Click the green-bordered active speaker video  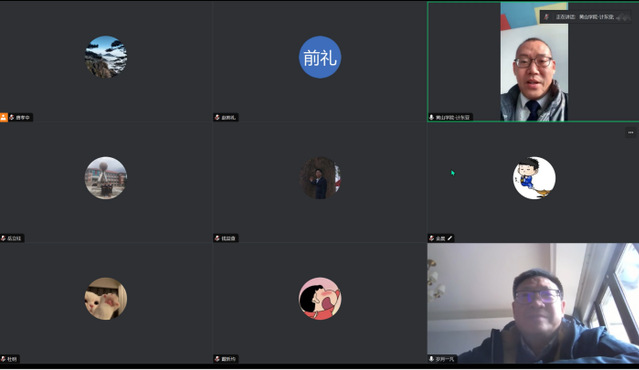[x=533, y=62]
